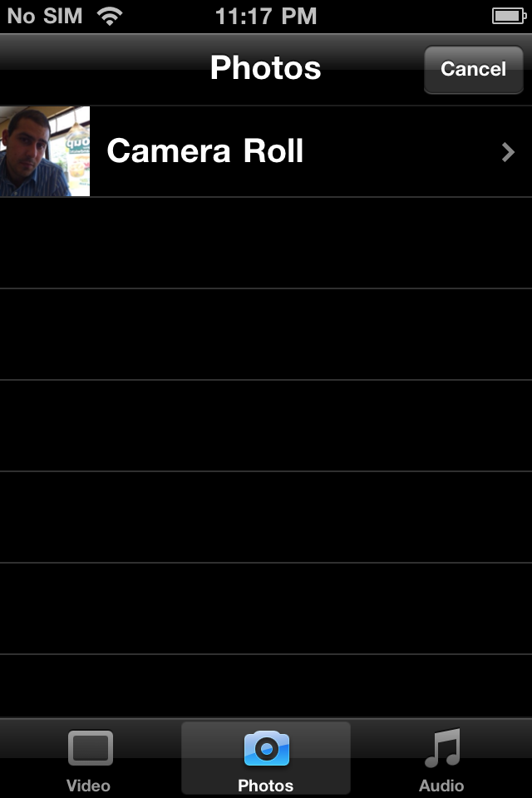Select the Audio tab music note icon
The height and width of the screenshot is (798, 532).
tap(441, 747)
